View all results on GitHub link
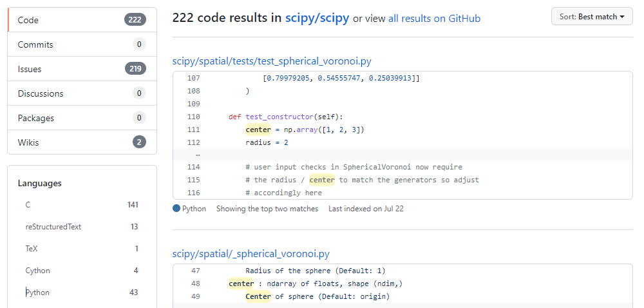The image size is (644, 308). [434, 19]
